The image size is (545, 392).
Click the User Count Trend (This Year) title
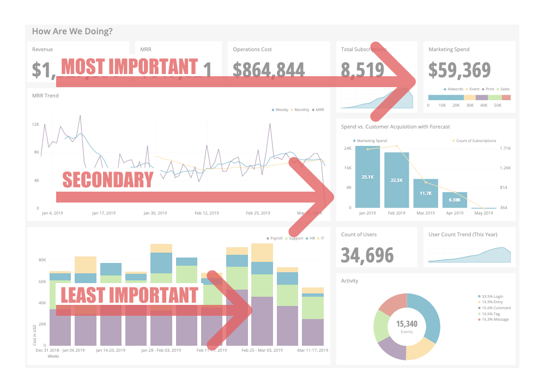pos(463,234)
